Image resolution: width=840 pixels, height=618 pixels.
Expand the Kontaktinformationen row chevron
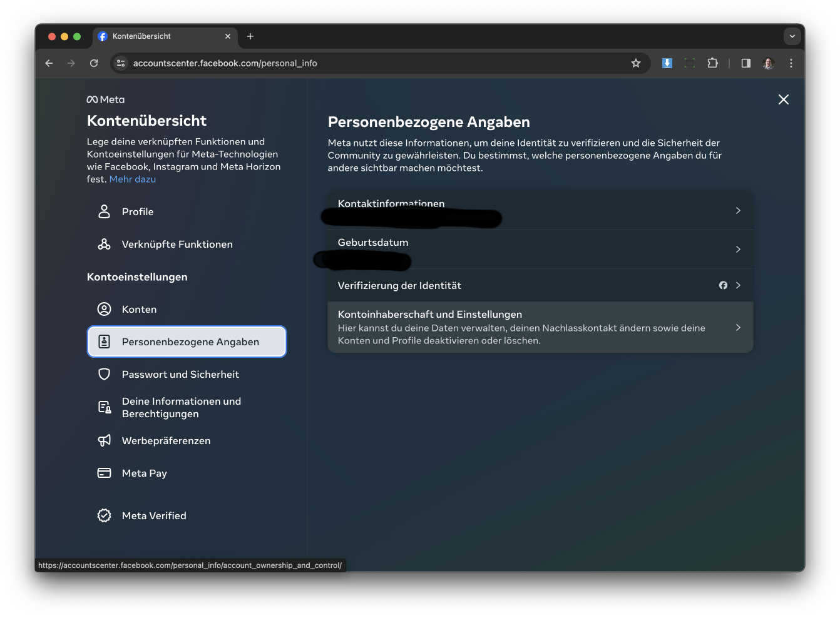(x=738, y=211)
